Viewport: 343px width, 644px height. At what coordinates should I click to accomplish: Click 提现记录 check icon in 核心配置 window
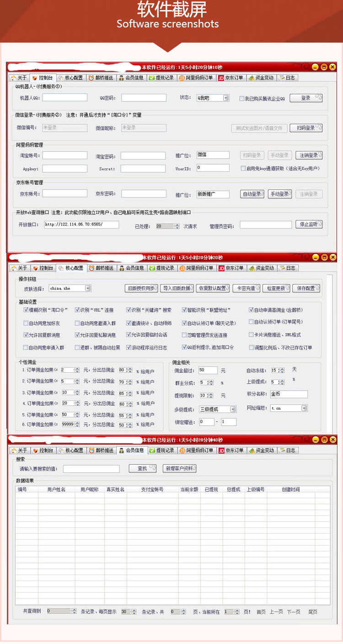[152, 268]
